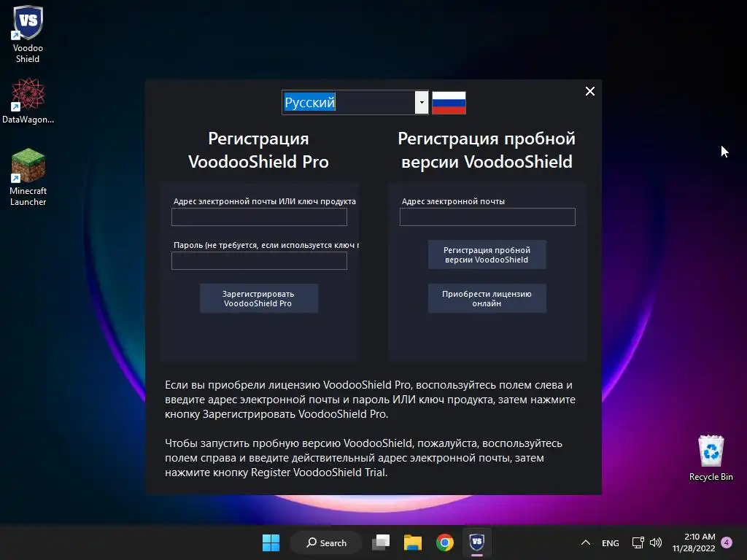Open File Explorer from the taskbar
This screenshot has width=747, height=560.
click(413, 542)
